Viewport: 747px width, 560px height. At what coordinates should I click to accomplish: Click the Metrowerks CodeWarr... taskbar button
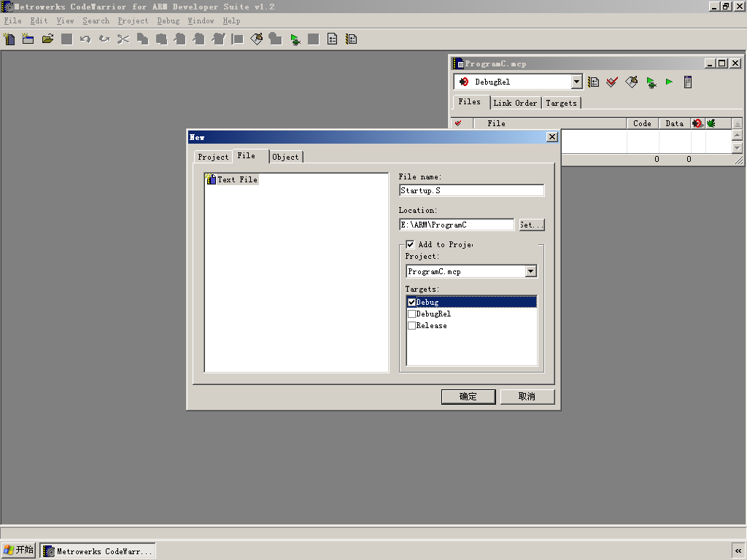[x=98, y=551]
